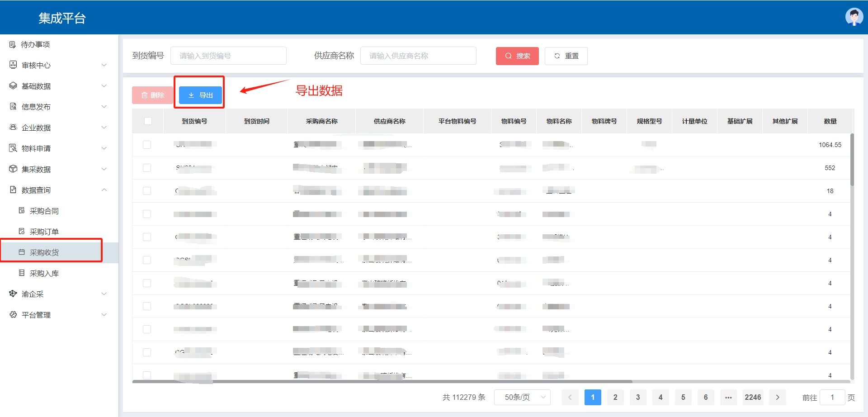This screenshot has width=868, height=417.
Task: Click the 平台管理 gear icon
Action: pyautogui.click(x=13, y=315)
